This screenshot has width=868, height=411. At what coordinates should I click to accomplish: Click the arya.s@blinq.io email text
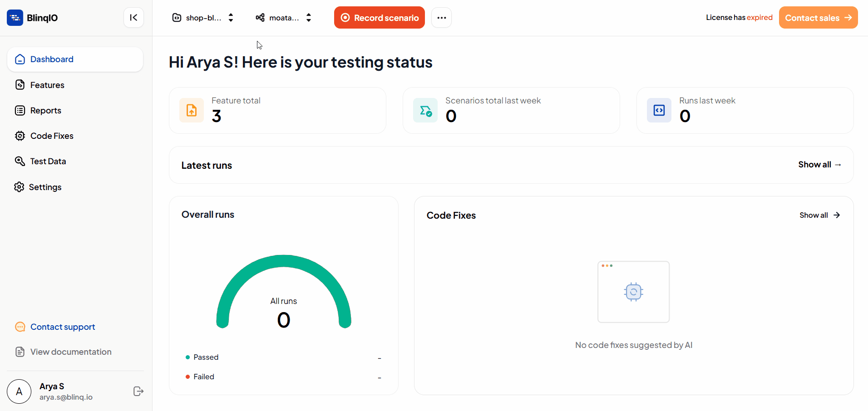coord(66,397)
